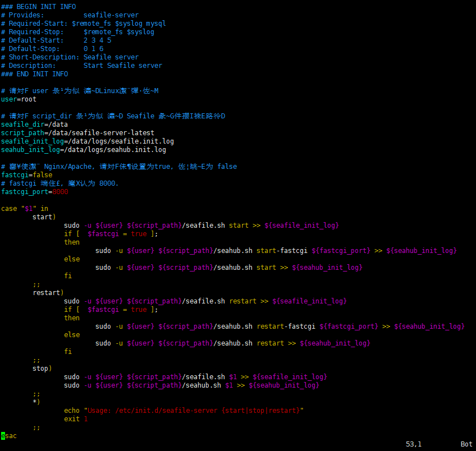Click the 'restart)' case label
476x451 pixels.
[x=48, y=293]
